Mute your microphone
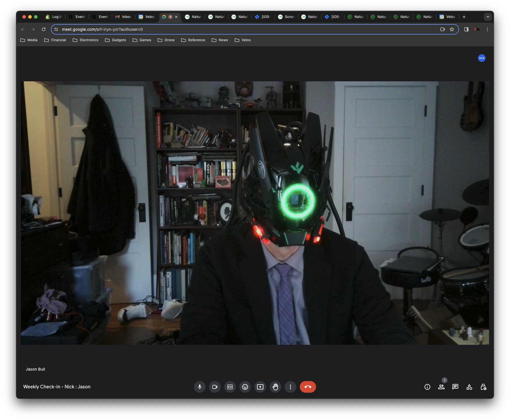510x420 pixels. (x=199, y=387)
